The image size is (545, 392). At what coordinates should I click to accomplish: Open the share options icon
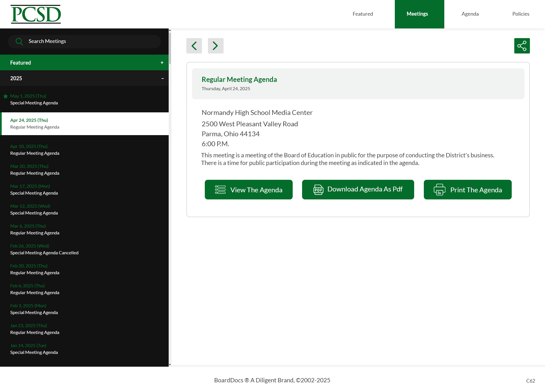click(522, 46)
